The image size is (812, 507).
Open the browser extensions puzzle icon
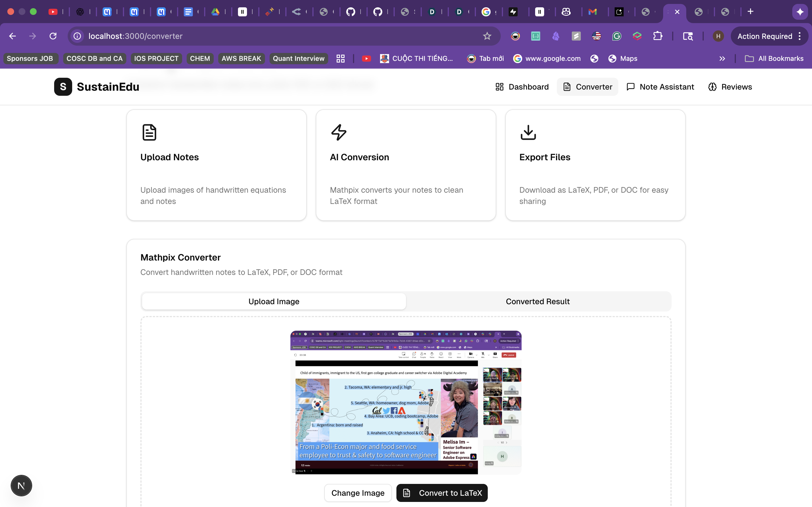tap(658, 36)
